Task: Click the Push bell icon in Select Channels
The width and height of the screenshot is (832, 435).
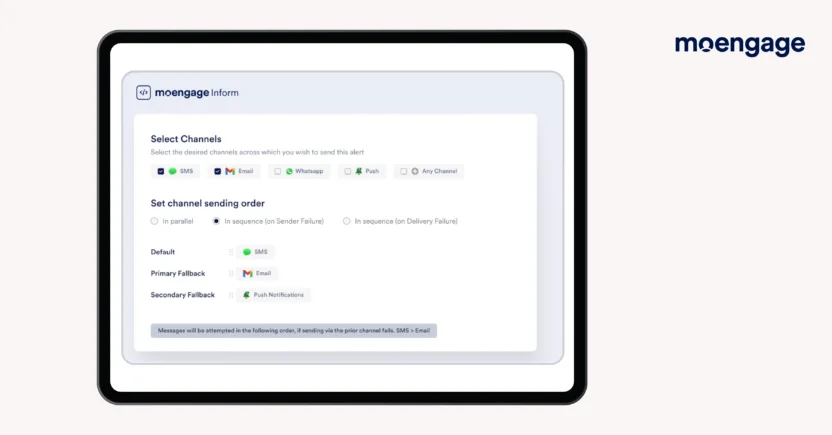Action: pos(359,171)
